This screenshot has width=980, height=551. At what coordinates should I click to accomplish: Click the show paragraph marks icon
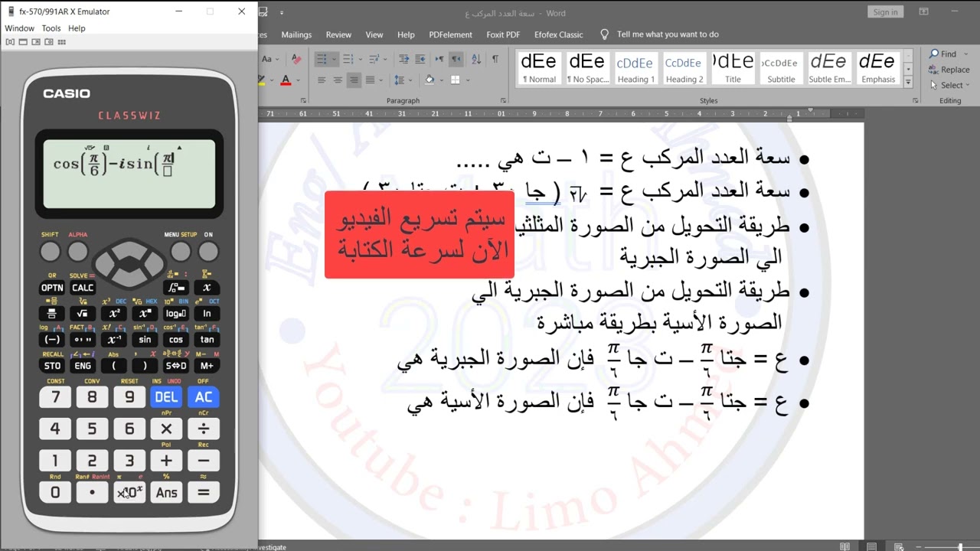click(495, 59)
